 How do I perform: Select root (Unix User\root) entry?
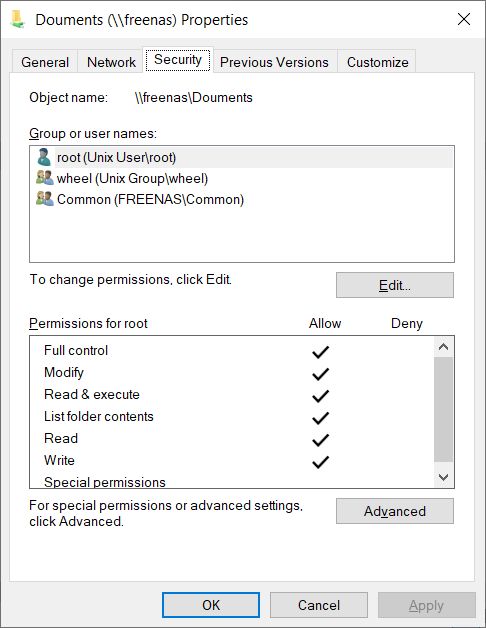[242, 157]
